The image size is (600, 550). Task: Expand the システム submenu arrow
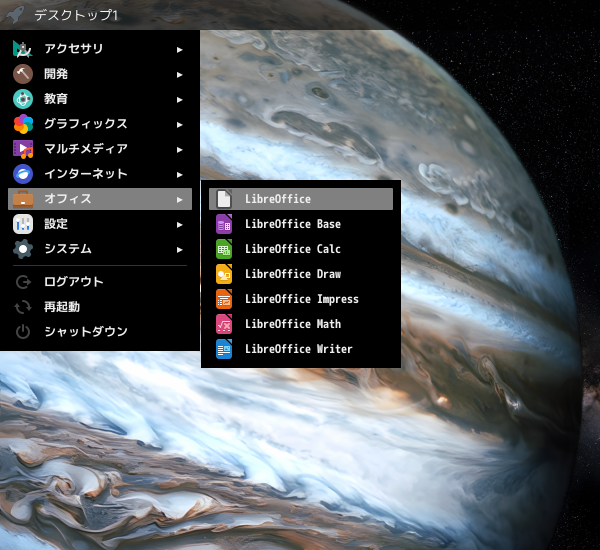point(179,249)
